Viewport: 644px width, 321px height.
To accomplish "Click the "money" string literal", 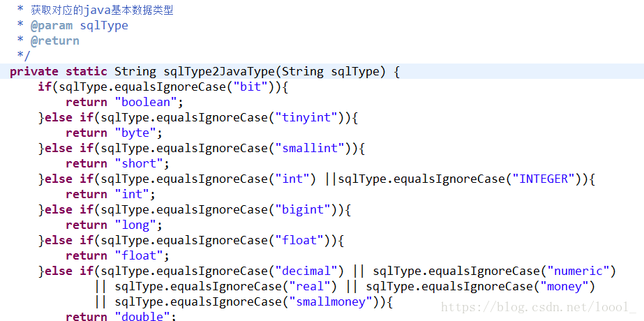I will coord(564,286).
